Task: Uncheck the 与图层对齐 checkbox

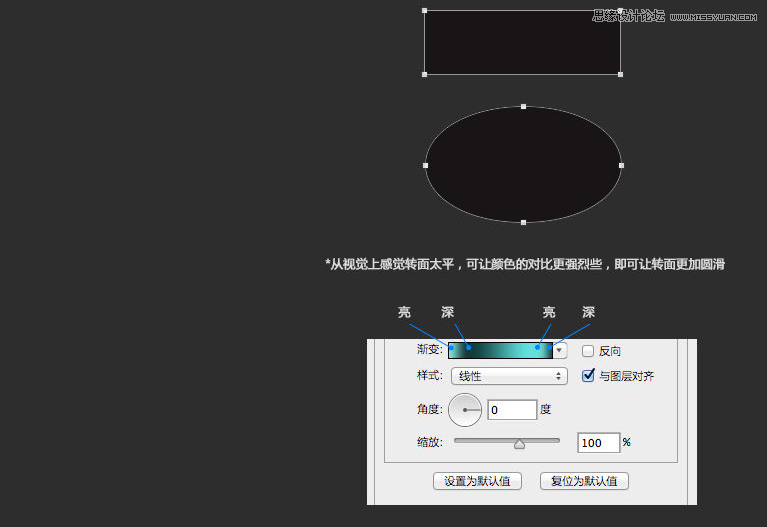Action: point(588,375)
